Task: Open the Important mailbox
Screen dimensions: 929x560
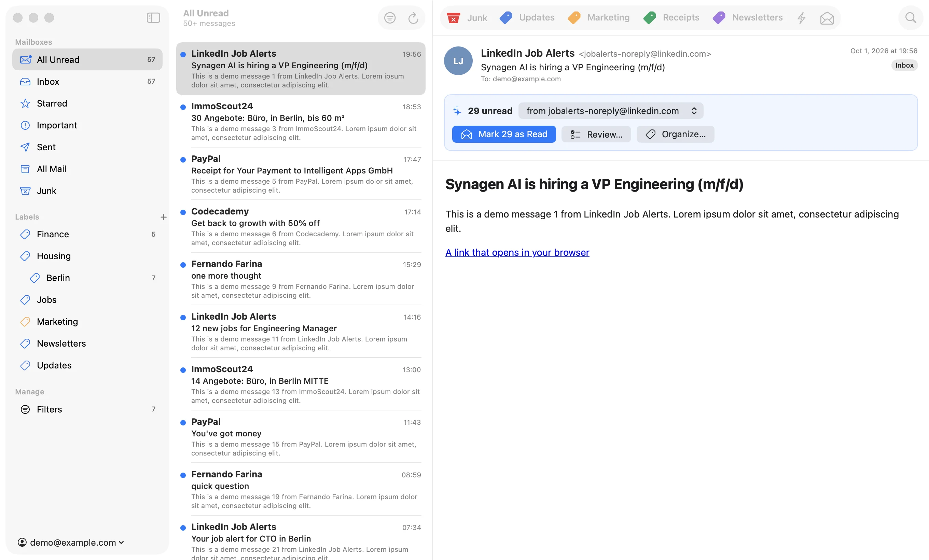Action: coord(87,125)
